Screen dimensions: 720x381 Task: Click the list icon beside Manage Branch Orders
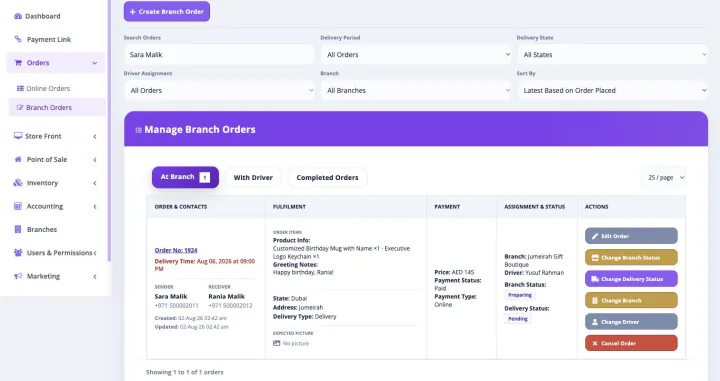coord(138,130)
